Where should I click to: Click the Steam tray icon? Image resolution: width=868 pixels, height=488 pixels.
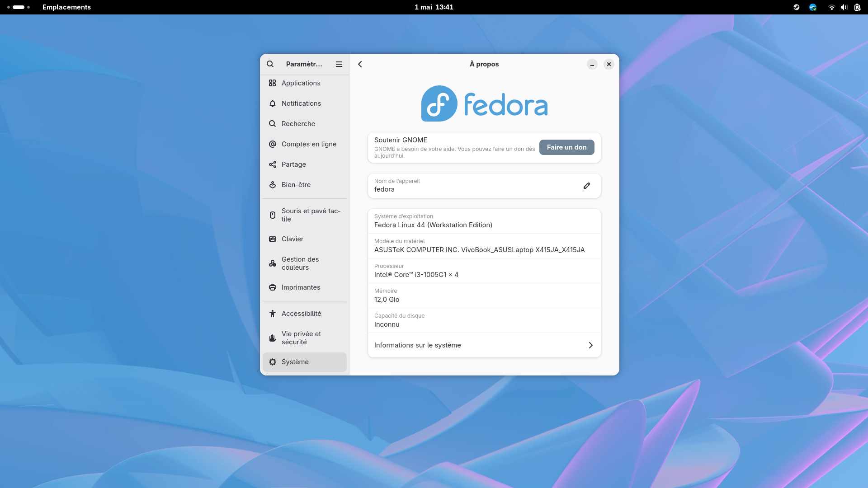pyautogui.click(x=797, y=7)
